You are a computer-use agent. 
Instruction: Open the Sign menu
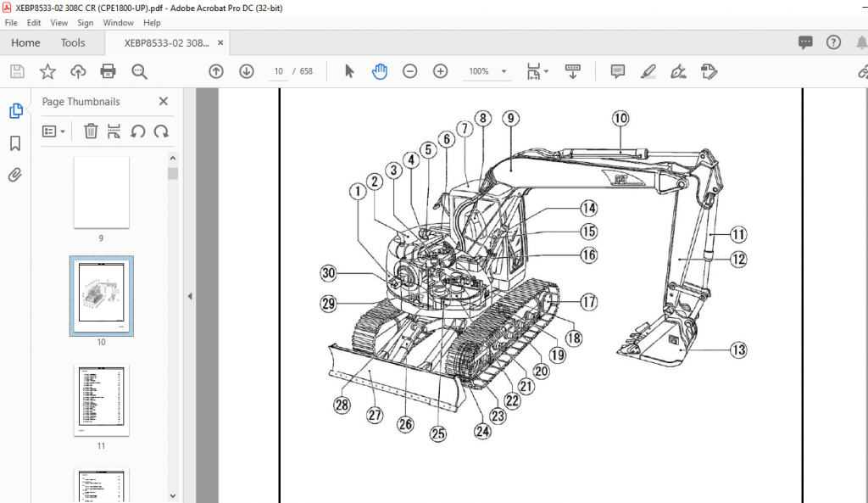point(86,23)
